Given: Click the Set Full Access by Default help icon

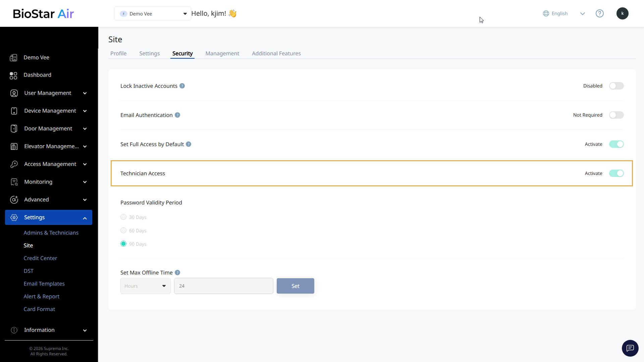Looking at the screenshot, I should (x=189, y=144).
